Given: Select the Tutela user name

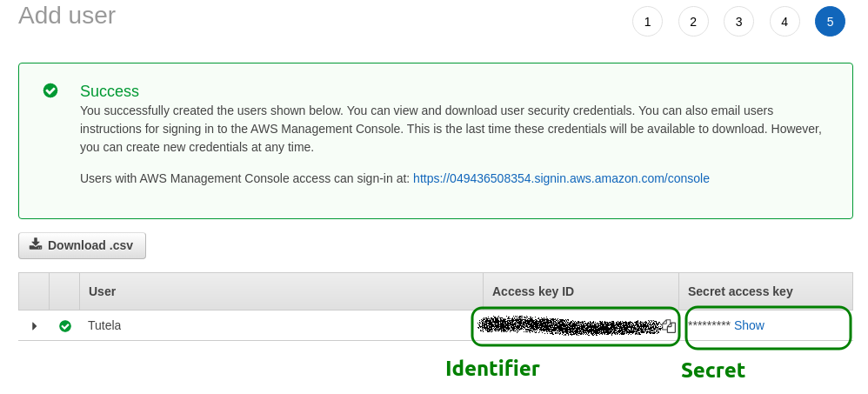Looking at the screenshot, I should click(x=104, y=325).
